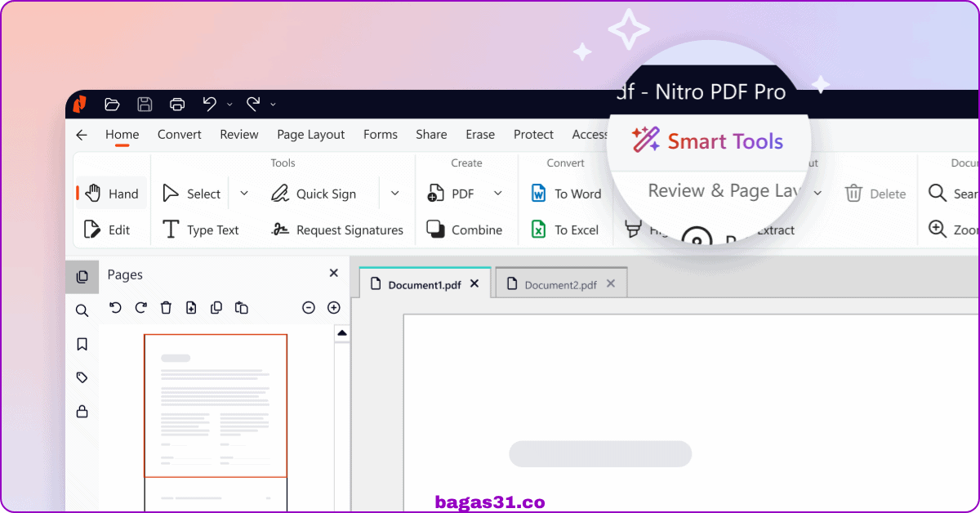Choose the Type Text tool
The width and height of the screenshot is (980, 513).
[201, 230]
